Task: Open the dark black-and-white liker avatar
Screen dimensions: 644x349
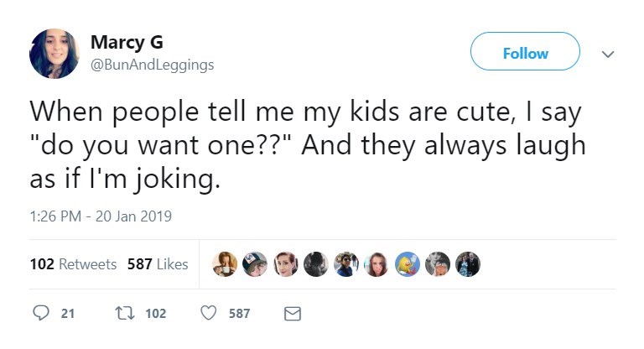Action: (x=315, y=263)
